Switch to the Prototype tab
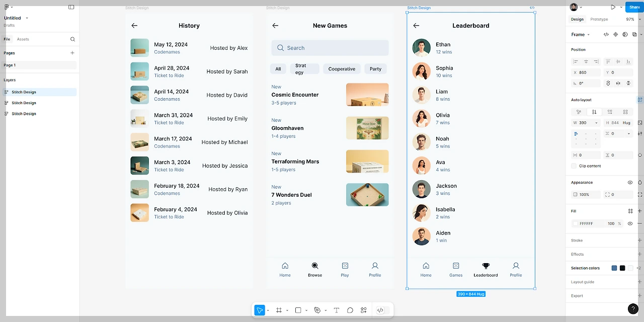This screenshot has width=644, height=322. tap(599, 19)
